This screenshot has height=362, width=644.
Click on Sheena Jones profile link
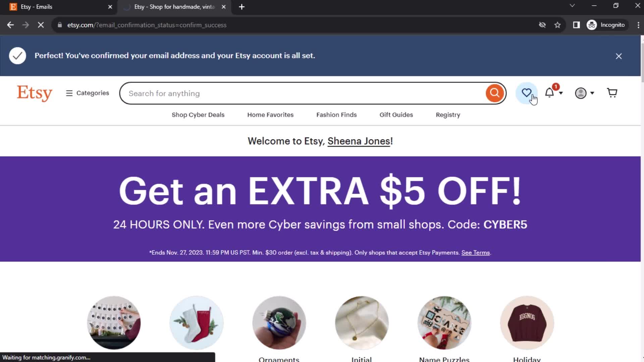(358, 141)
